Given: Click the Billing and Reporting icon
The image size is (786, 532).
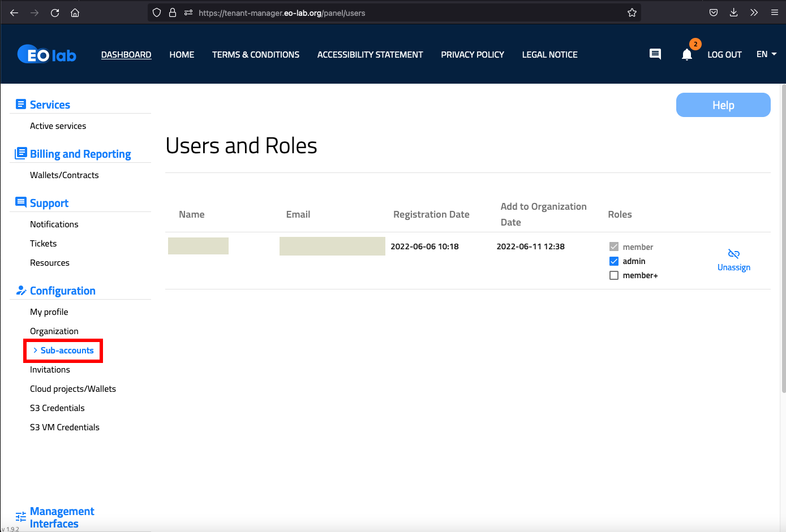Looking at the screenshot, I should tap(21, 153).
